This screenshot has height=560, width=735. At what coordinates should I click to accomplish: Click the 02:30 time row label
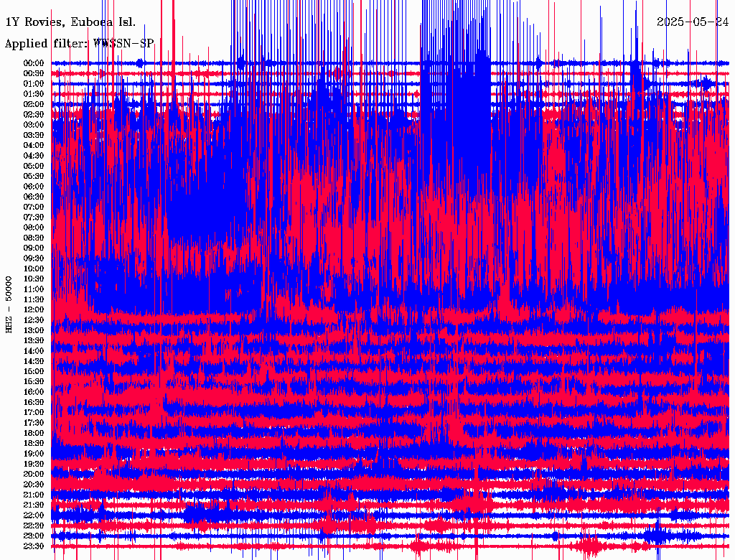click(x=34, y=114)
